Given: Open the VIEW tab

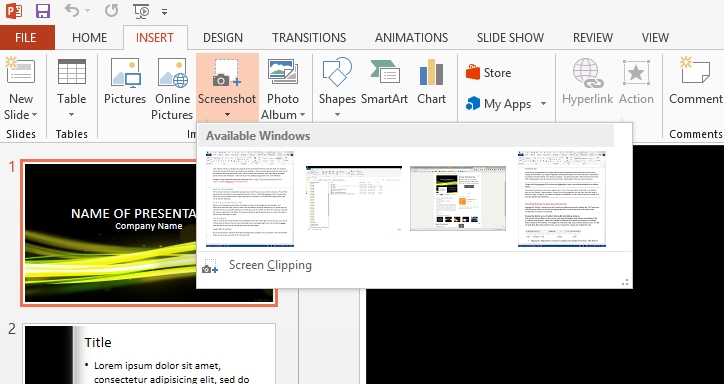Looking at the screenshot, I should [655, 37].
